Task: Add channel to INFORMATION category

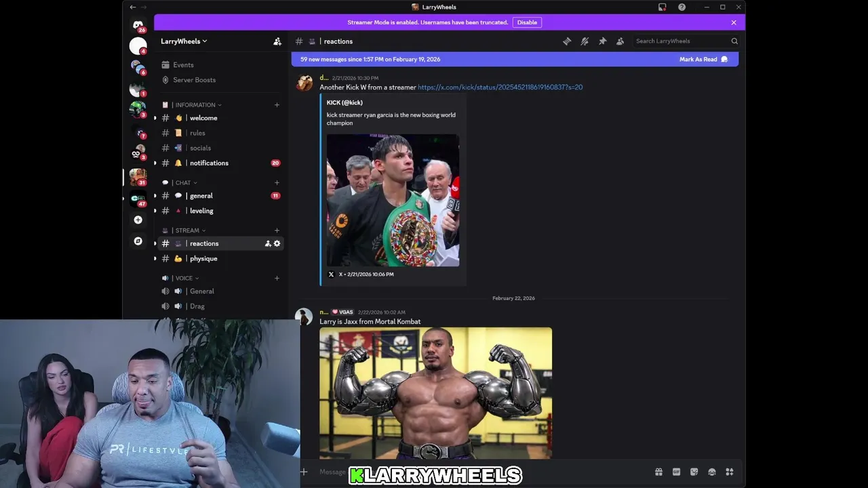Action: tap(277, 105)
